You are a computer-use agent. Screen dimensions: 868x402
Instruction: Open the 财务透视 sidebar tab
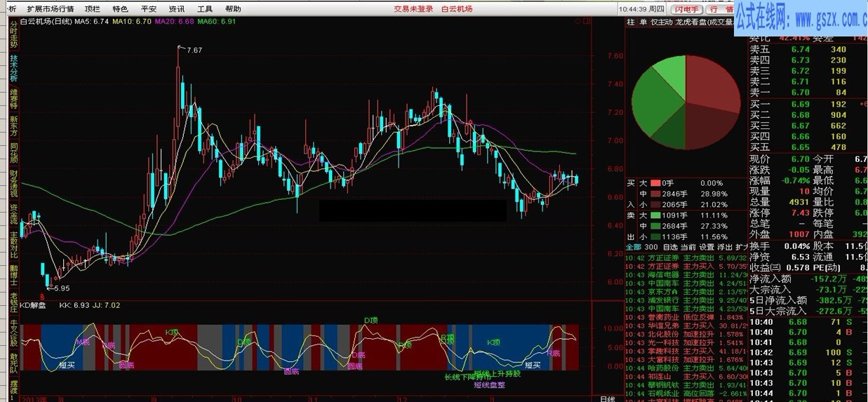[x=13, y=184]
